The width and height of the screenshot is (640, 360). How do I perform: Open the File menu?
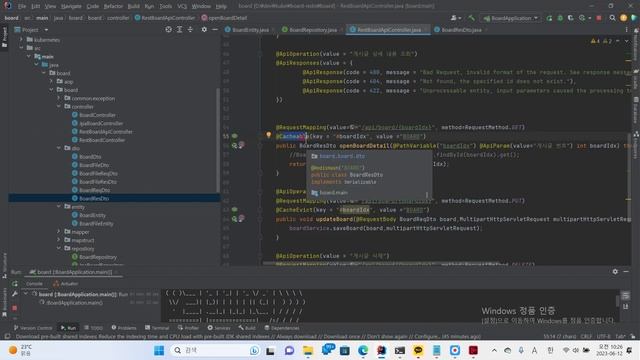[22, 7]
